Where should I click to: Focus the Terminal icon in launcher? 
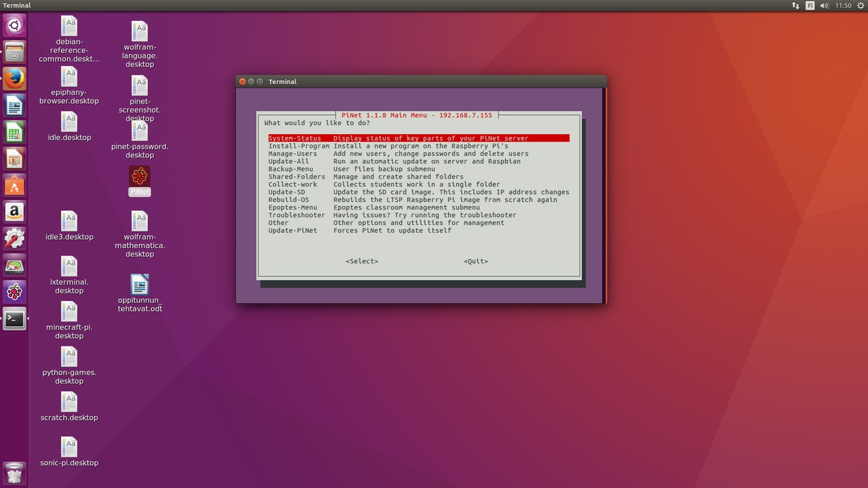[x=14, y=319]
